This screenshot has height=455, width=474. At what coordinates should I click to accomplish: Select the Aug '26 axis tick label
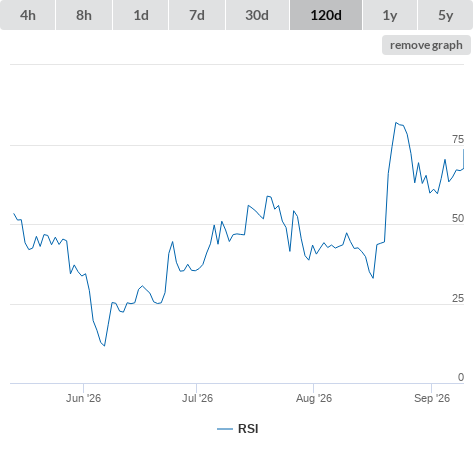click(314, 398)
